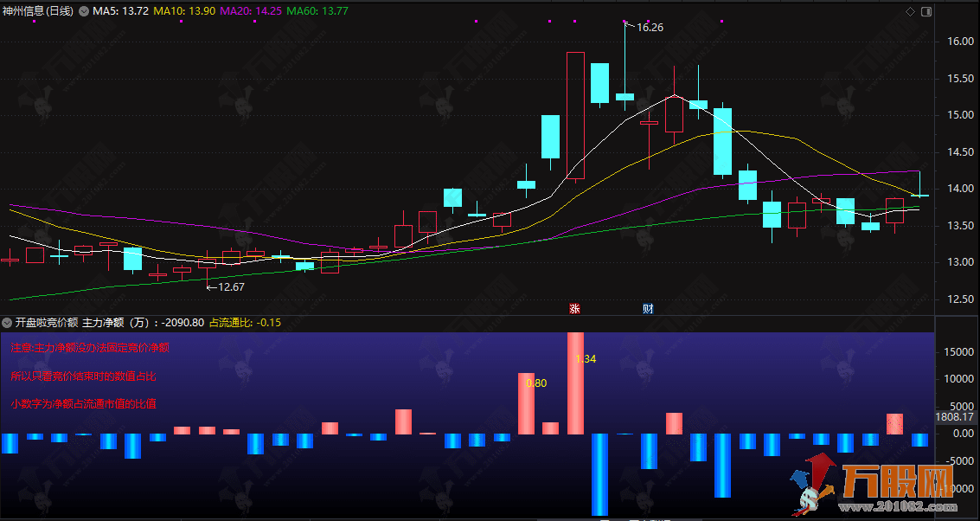Click the 16.26 high price annotation
Screen dimensions: 980x521
[x=649, y=28]
